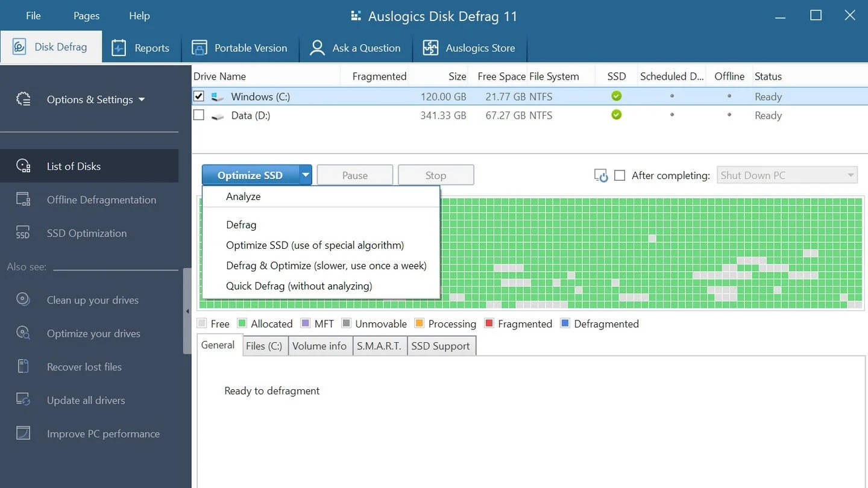Click the MFT purple legend swatch

(x=305, y=324)
